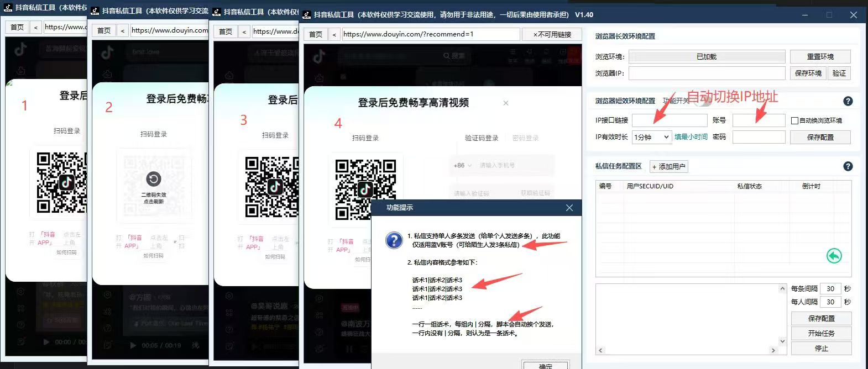Screen dimensions: 868x369
Task: Click the 验证 button
Action: [839, 73]
